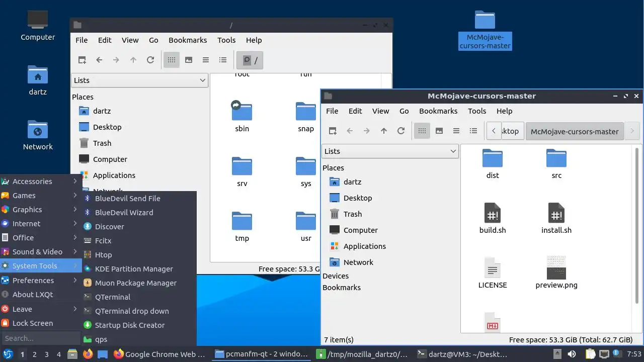The image size is (644, 362).
Task: Enable compact view in root / window
Action: pos(206,60)
